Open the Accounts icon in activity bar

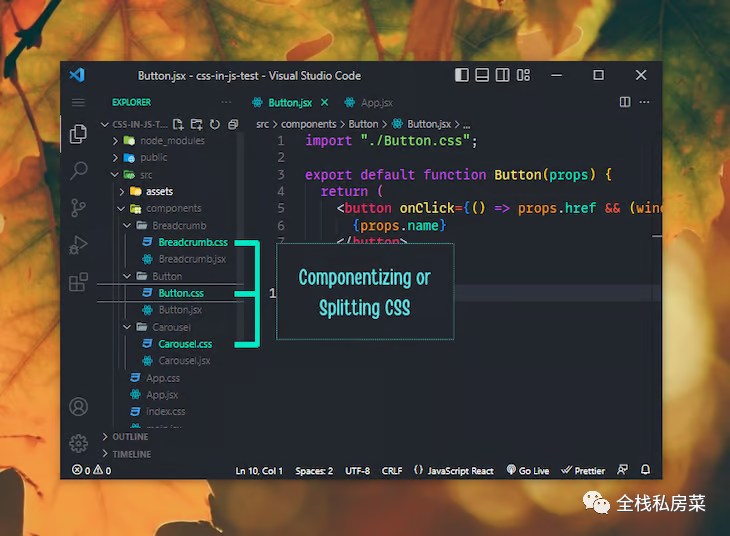pos(78,407)
